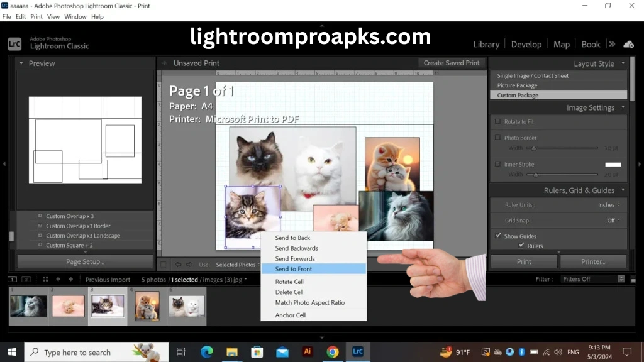Click the Lightroom Classic LrC logo icon
644x362 pixels.
(13, 45)
